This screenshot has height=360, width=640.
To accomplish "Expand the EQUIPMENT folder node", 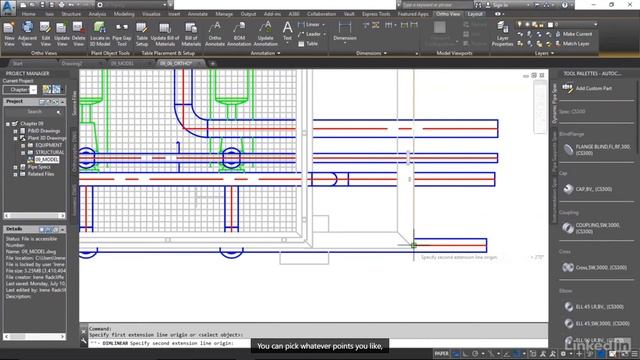I will pyautogui.click(x=23, y=145).
